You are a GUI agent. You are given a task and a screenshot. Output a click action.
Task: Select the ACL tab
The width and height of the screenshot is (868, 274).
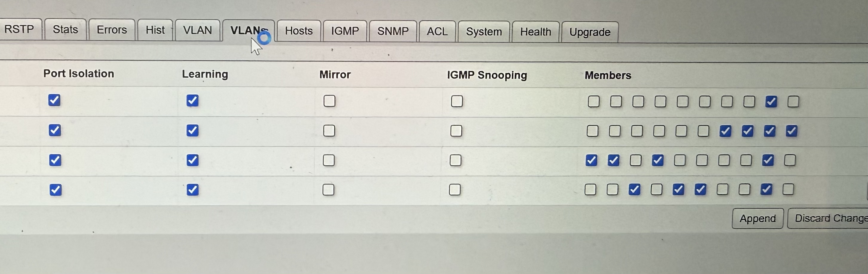click(x=437, y=32)
